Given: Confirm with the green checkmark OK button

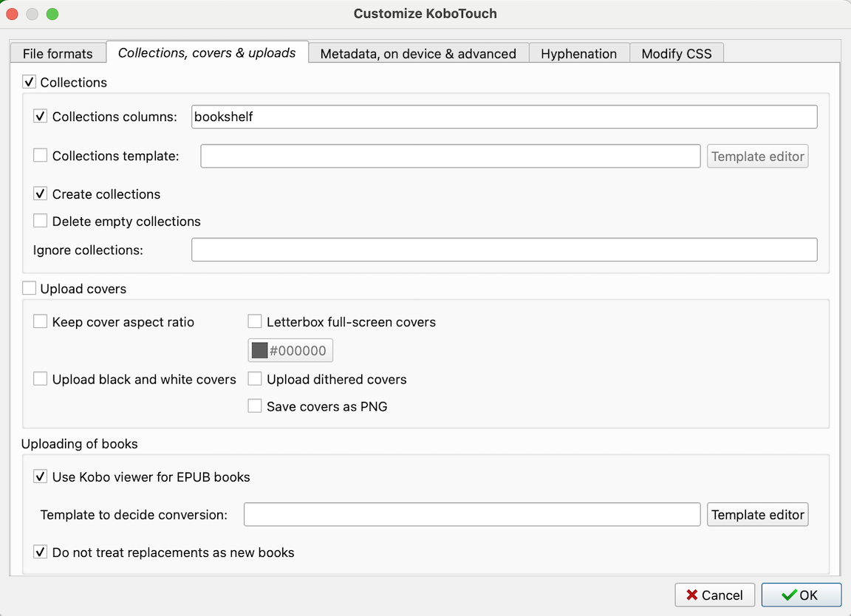Looking at the screenshot, I should (x=801, y=595).
